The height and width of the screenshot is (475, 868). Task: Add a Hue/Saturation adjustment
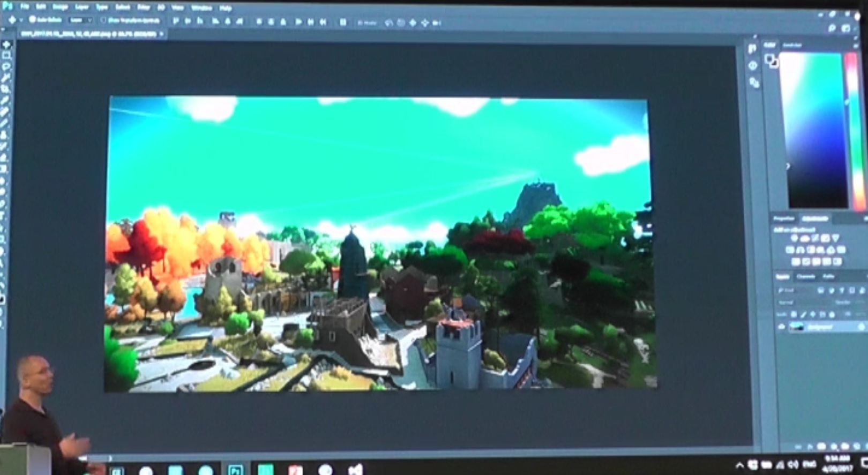click(790, 250)
